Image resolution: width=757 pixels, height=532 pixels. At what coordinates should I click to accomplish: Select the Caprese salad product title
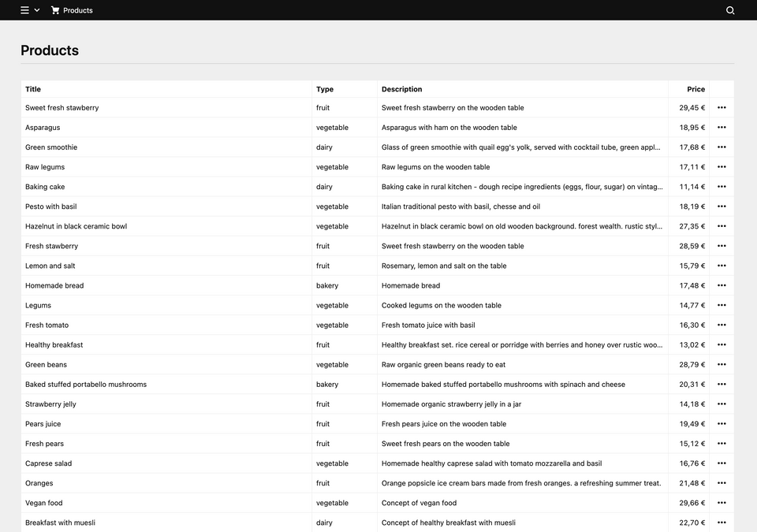[48, 463]
